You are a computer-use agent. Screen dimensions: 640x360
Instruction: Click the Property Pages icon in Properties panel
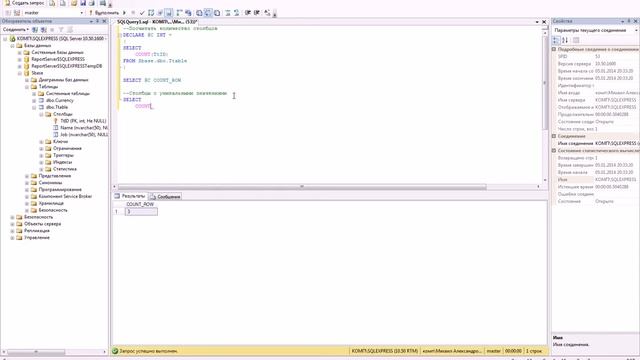click(x=576, y=40)
